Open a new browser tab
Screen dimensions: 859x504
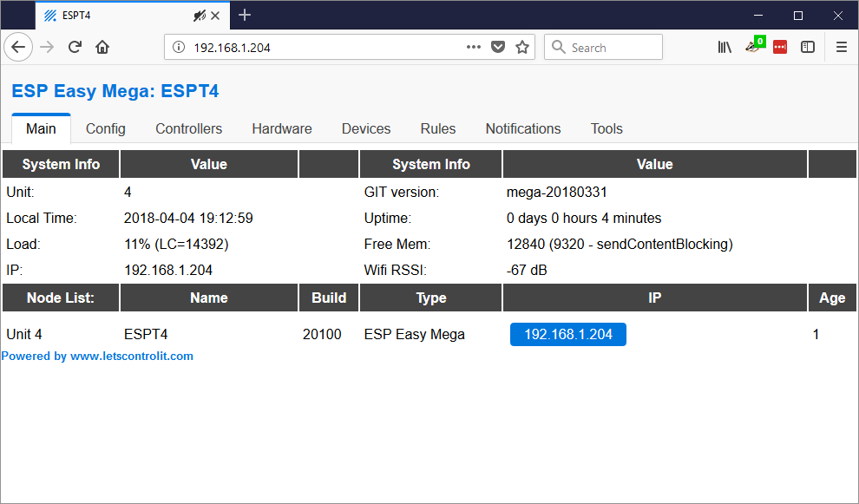click(245, 16)
